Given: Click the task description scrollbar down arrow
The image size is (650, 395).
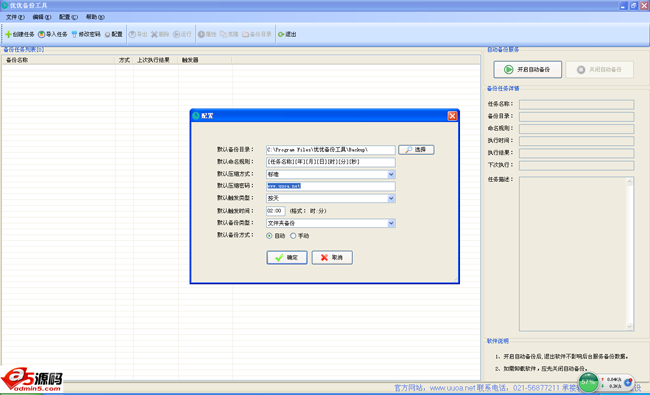Looking at the screenshot, I should (630, 326).
